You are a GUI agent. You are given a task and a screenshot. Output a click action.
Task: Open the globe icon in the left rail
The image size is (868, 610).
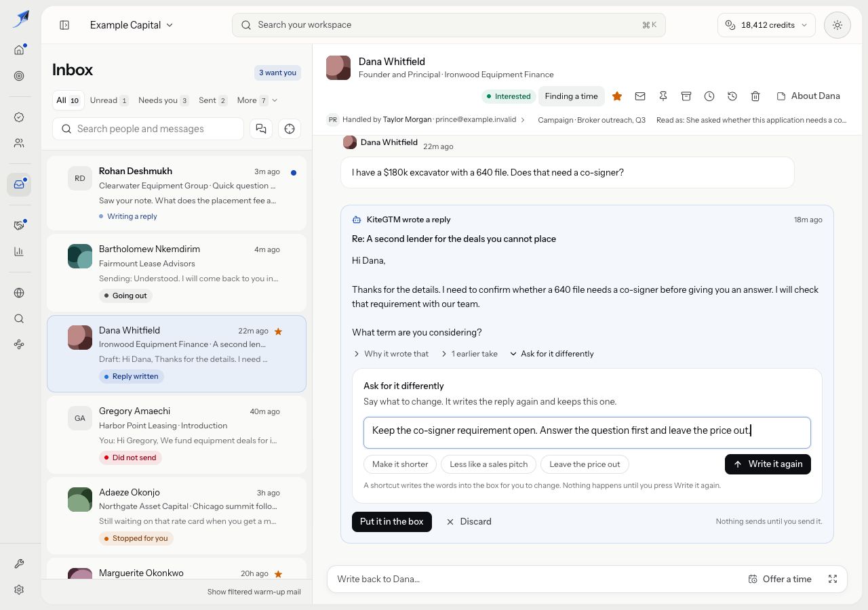pos(19,293)
